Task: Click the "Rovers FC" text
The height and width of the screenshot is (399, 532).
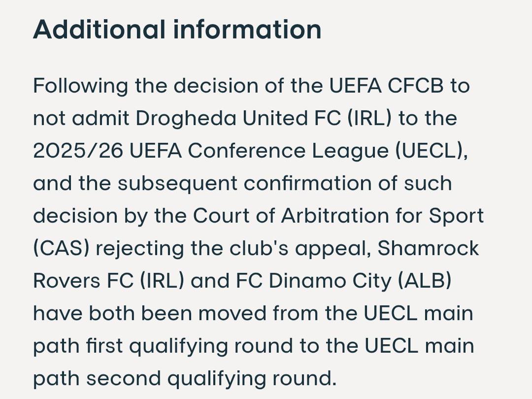Action: tap(83, 281)
